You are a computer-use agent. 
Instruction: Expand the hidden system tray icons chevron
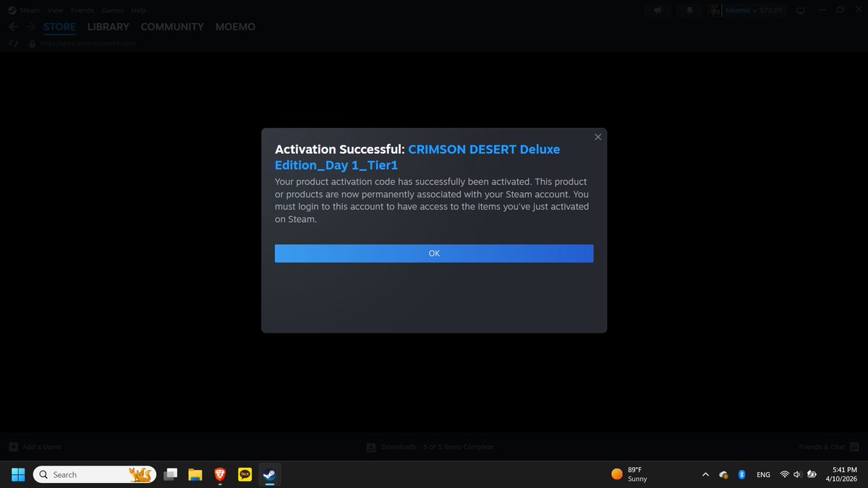tap(705, 474)
